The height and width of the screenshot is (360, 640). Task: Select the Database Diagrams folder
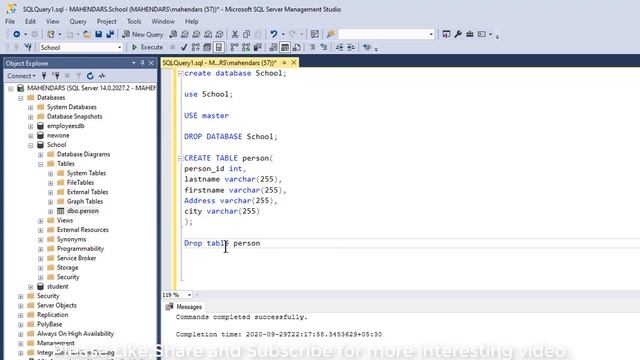pos(83,154)
